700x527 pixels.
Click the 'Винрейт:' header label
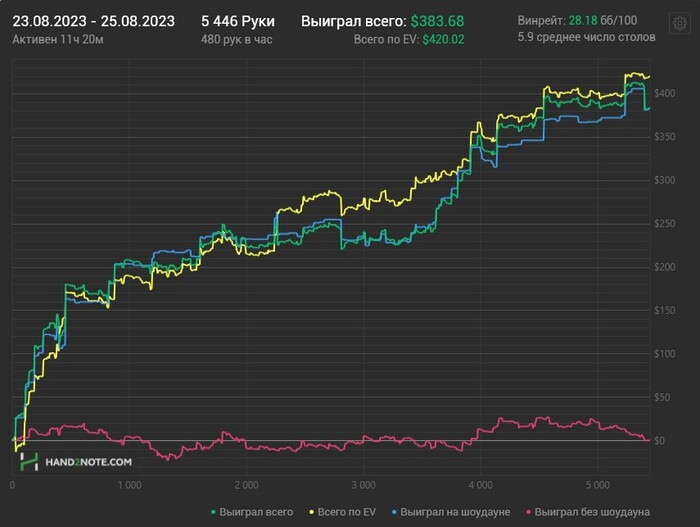click(x=542, y=20)
